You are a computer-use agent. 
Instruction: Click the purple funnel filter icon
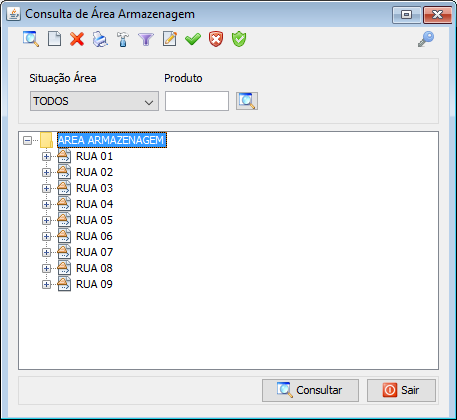(x=146, y=39)
